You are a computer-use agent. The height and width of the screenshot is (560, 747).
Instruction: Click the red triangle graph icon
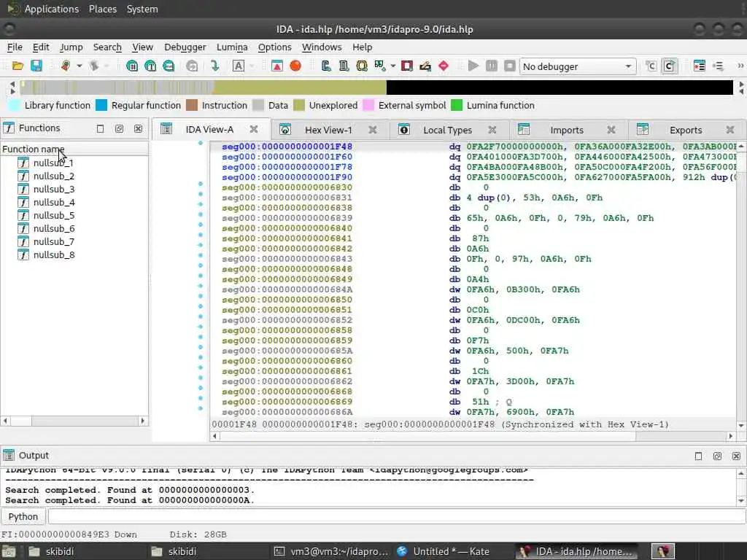(x=276, y=66)
